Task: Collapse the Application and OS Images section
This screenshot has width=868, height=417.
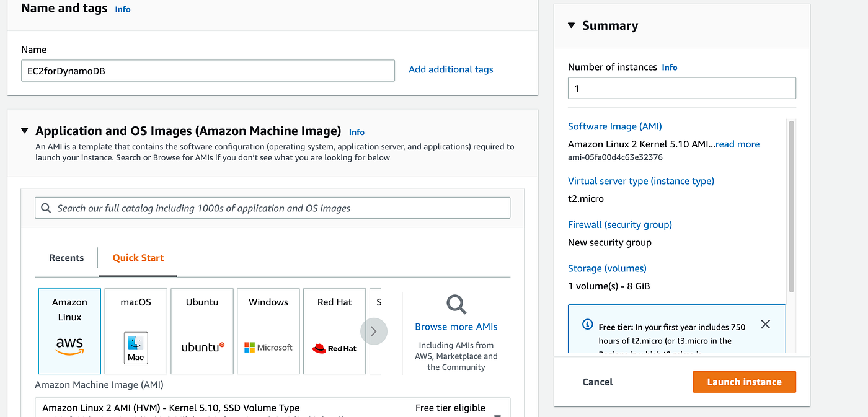Action: [x=25, y=131]
